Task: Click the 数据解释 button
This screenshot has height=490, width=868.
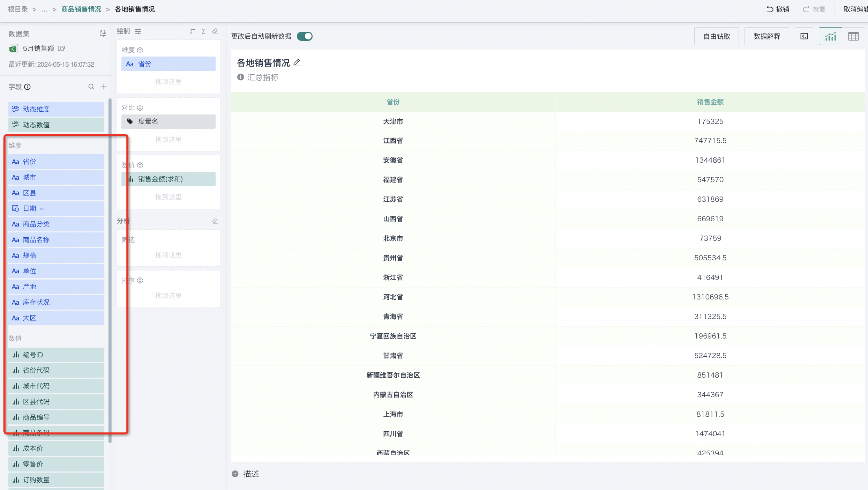Action: tap(766, 36)
